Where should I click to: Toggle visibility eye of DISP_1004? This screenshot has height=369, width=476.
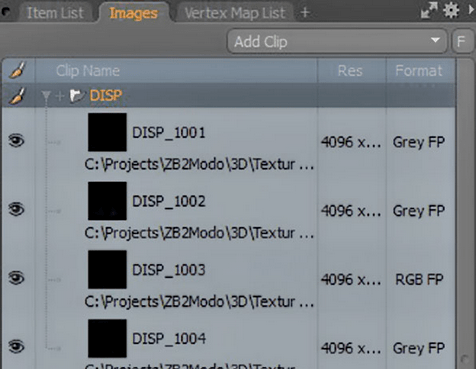(x=16, y=346)
